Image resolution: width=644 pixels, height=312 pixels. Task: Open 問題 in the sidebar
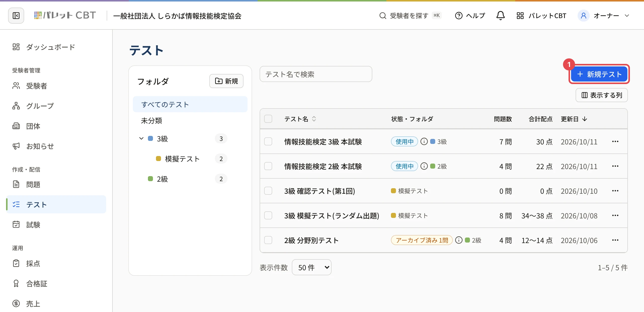pos(56,184)
